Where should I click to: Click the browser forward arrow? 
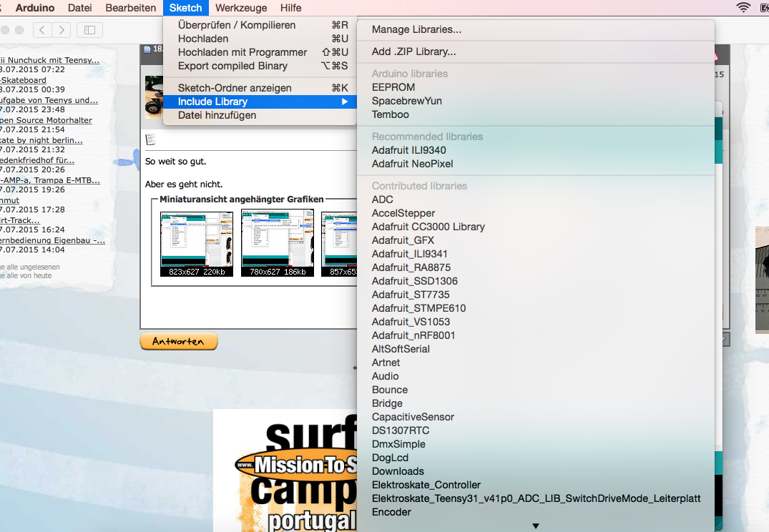click(62, 30)
